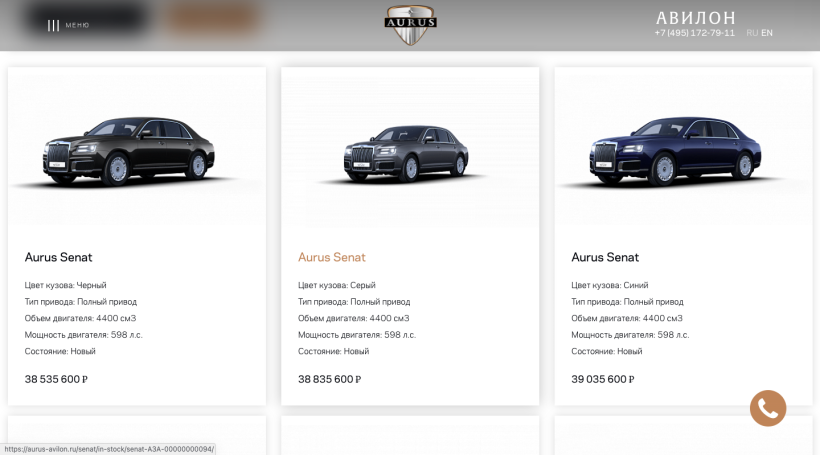This screenshot has width=820, height=455.
Task: Click 'Состояние: Новый' on grey car card
Action: [334, 351]
